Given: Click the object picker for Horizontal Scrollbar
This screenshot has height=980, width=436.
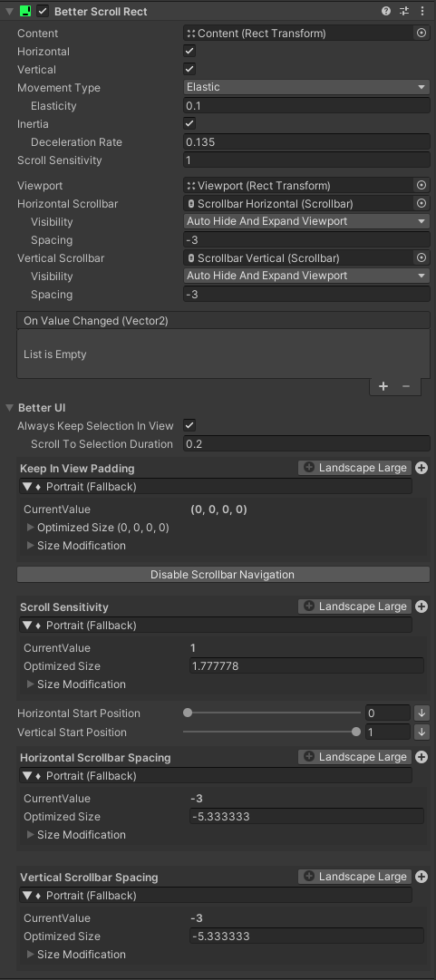Looking at the screenshot, I should click(x=421, y=203).
